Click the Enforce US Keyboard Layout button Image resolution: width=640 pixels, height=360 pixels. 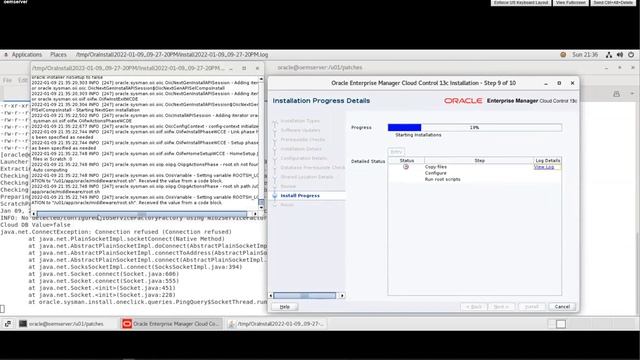(x=520, y=2)
